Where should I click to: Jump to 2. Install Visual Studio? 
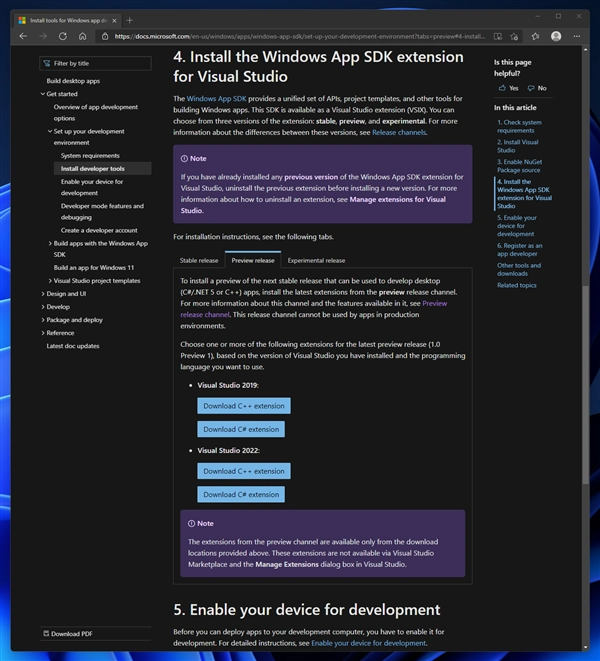pos(517,146)
